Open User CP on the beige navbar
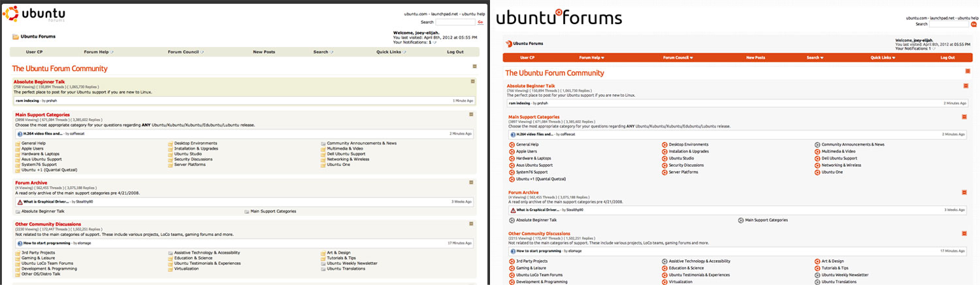The height and width of the screenshot is (285, 980). [x=34, y=52]
